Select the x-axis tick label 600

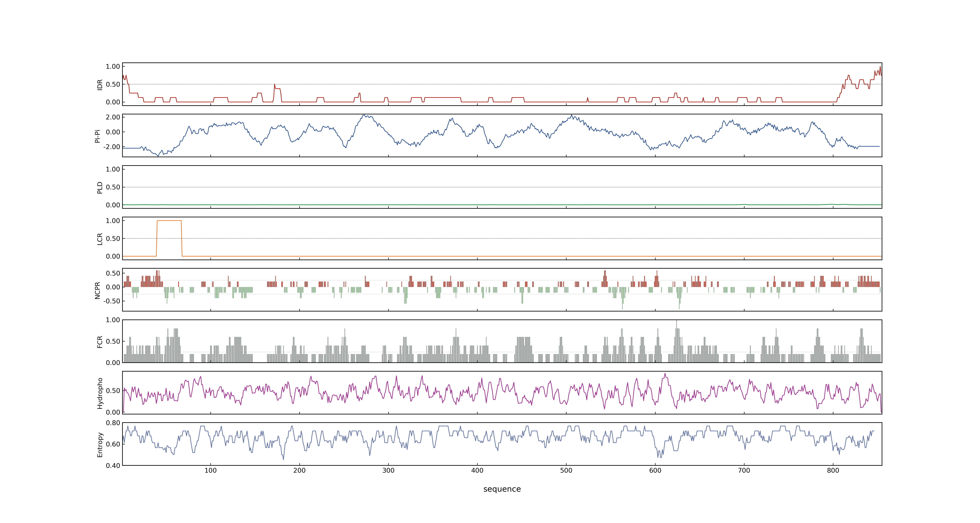[x=655, y=470]
